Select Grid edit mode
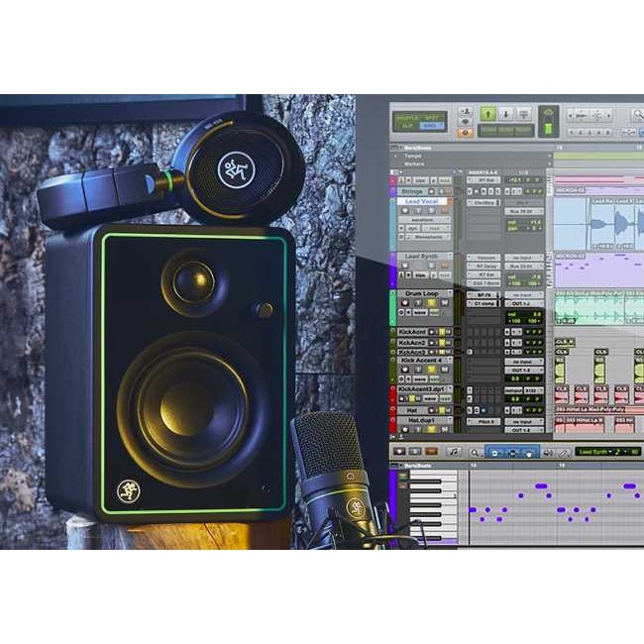Viewport: 644px width, 644px height. tap(431, 126)
